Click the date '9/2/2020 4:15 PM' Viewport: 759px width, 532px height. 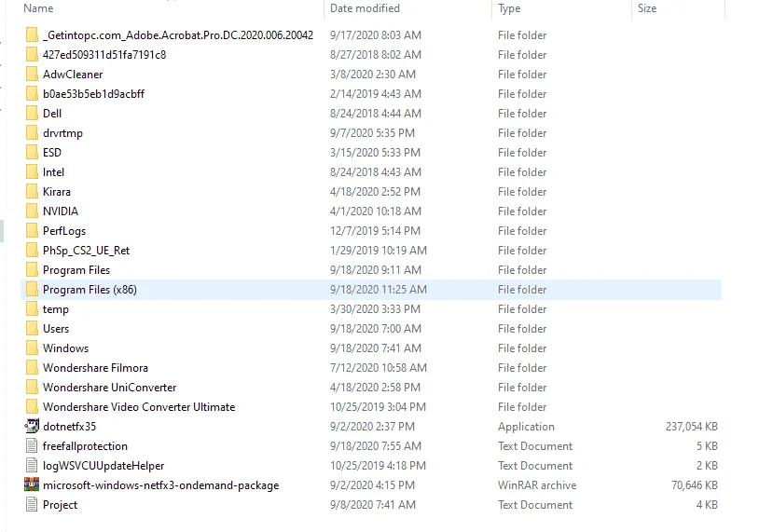coord(372,485)
